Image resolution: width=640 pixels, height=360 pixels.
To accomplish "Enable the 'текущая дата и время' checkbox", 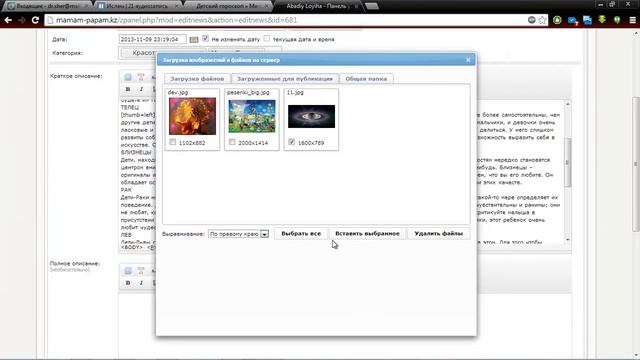I will tap(267, 38).
